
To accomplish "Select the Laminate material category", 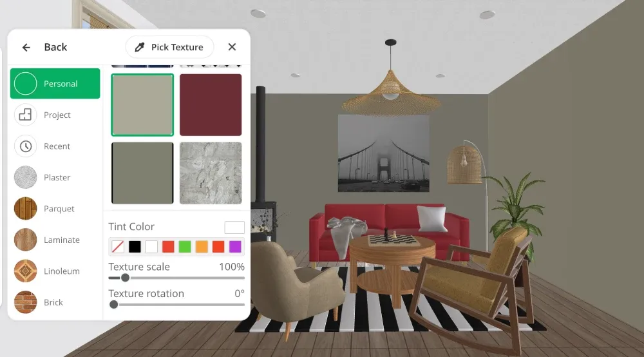I will [55, 240].
